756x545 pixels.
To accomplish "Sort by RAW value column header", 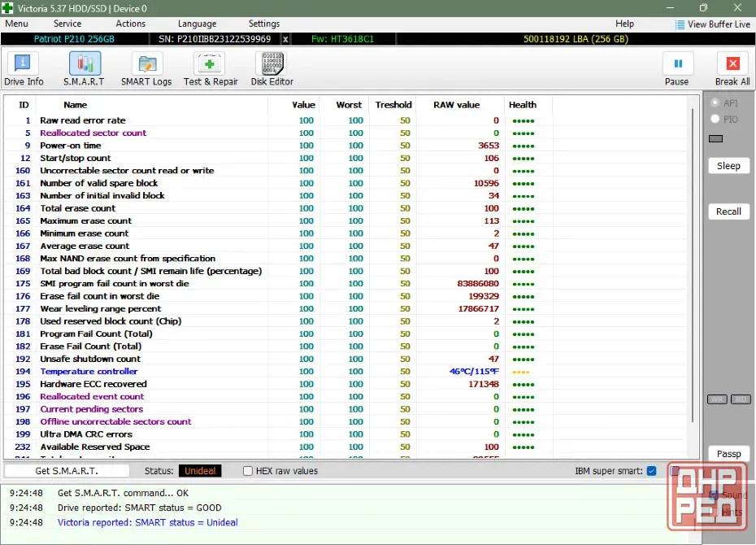I will tap(456, 105).
